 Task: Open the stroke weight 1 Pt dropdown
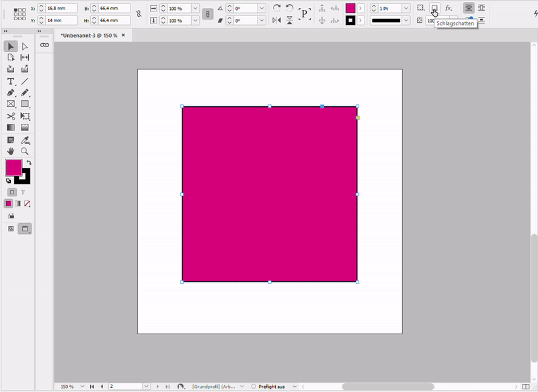(406, 8)
